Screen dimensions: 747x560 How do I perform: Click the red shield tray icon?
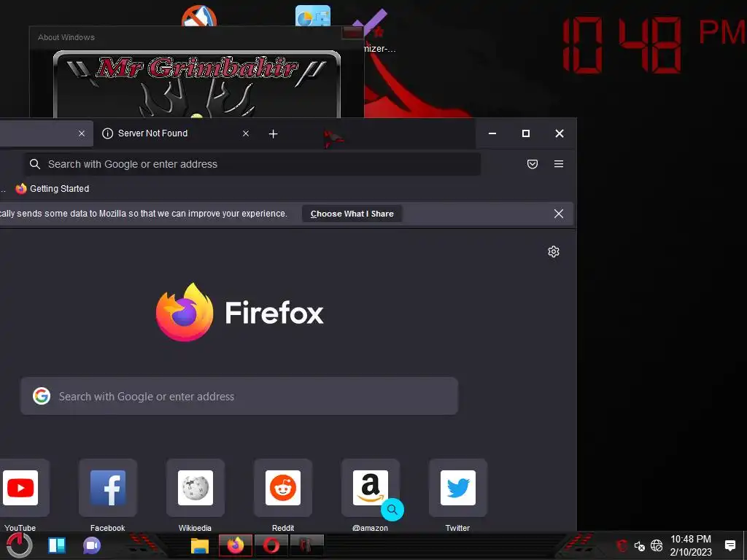pos(622,545)
